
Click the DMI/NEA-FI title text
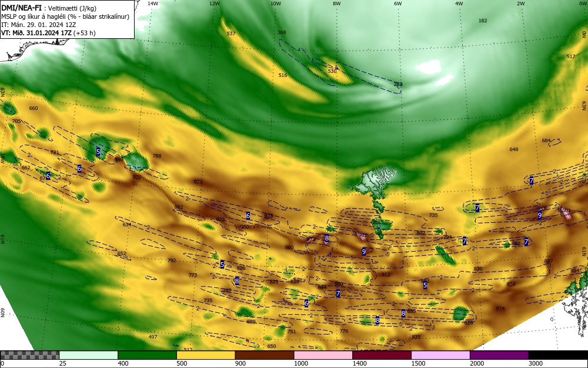click(21, 8)
